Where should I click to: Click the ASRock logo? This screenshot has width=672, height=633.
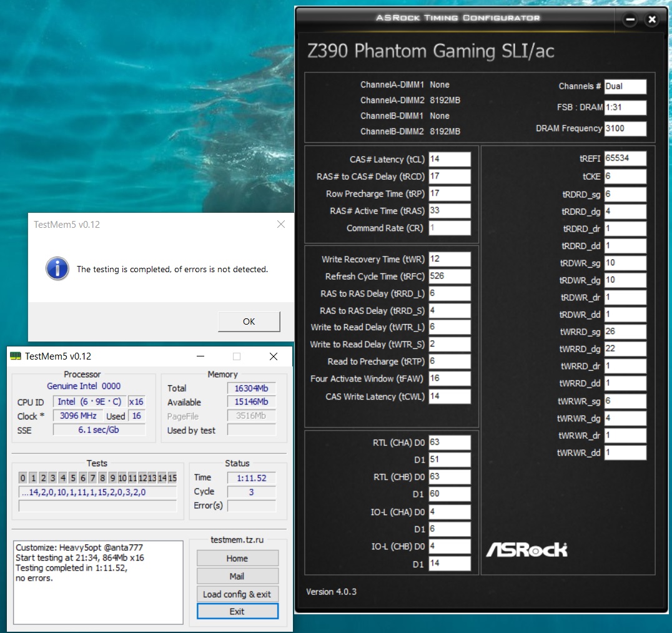coord(526,549)
